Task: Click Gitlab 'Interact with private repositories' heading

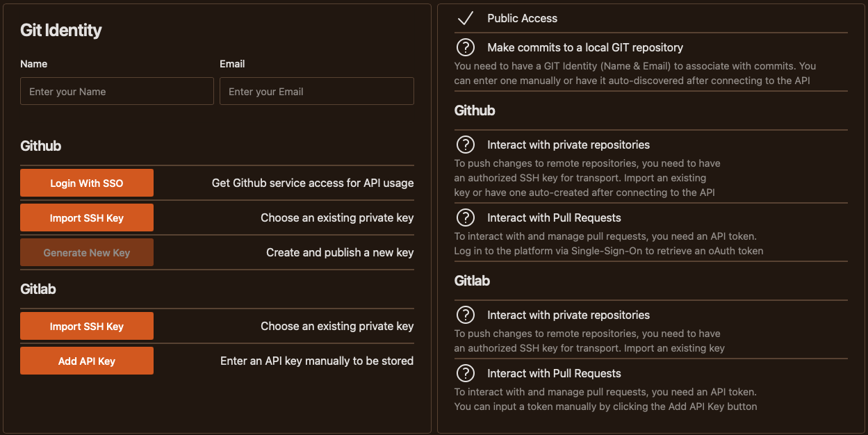Action: pos(568,315)
